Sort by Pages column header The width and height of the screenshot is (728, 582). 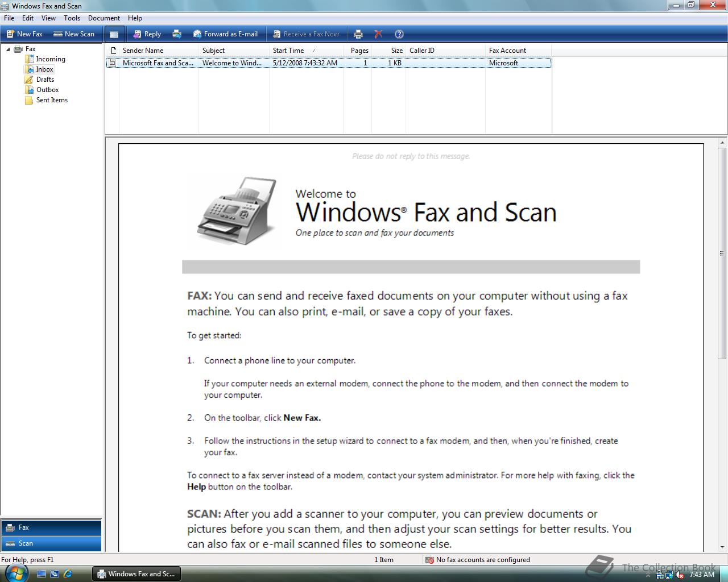pos(358,51)
